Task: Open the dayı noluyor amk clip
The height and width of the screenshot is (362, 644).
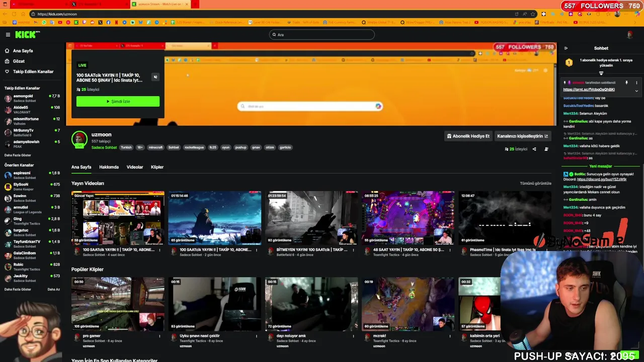Action: click(x=311, y=304)
